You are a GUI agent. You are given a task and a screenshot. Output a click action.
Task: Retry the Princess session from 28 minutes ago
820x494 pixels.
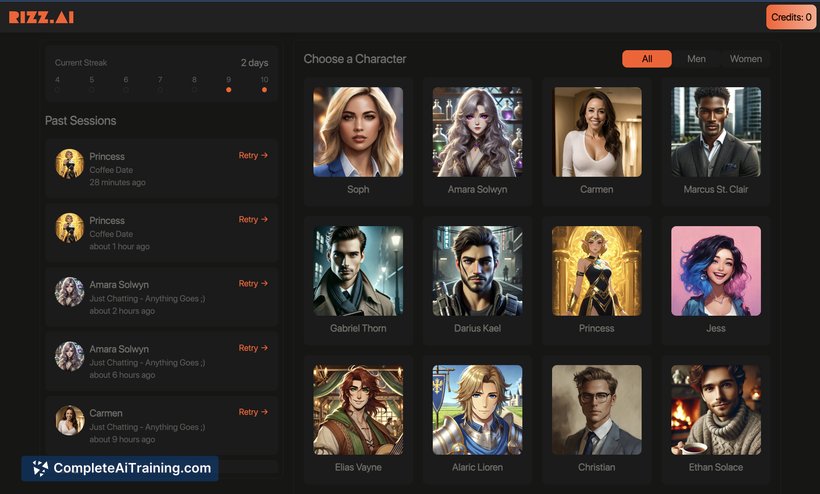point(253,155)
